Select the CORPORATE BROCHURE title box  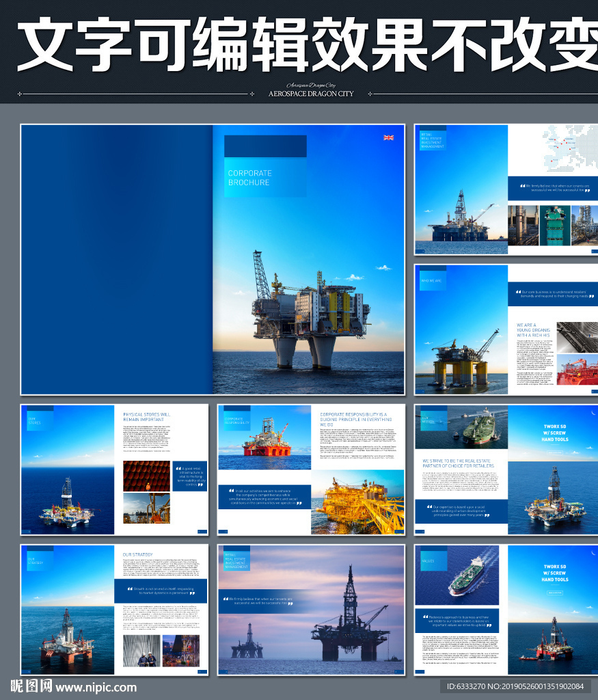click(x=265, y=178)
